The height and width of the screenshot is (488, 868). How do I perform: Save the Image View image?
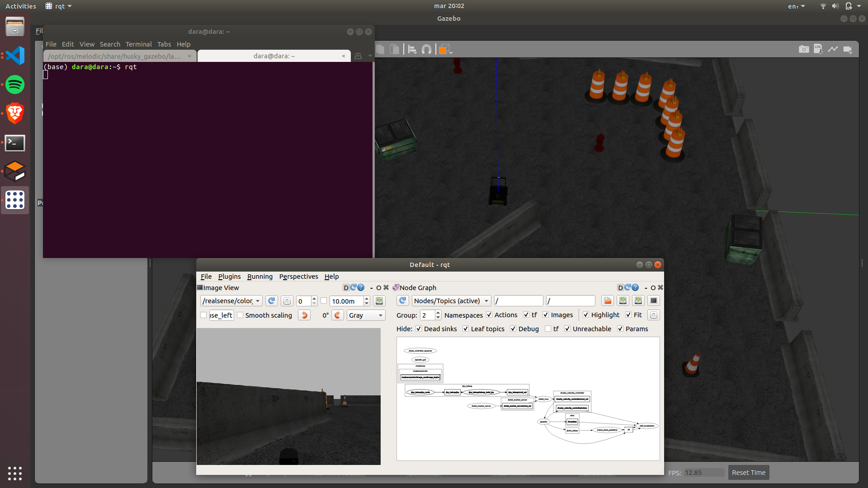coord(379,301)
